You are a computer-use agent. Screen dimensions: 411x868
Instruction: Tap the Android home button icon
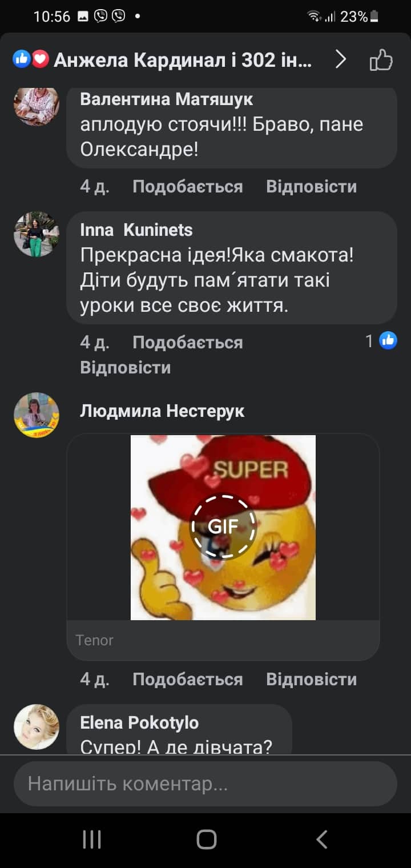[x=206, y=839]
